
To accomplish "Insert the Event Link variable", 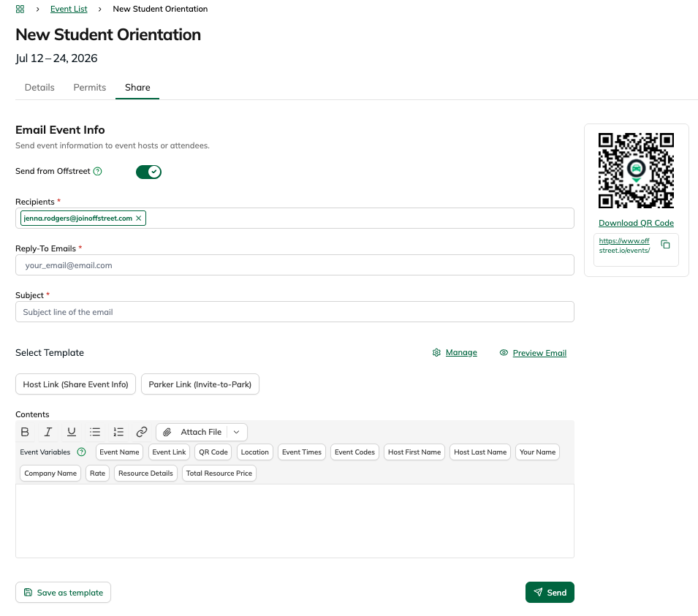I will click(169, 452).
